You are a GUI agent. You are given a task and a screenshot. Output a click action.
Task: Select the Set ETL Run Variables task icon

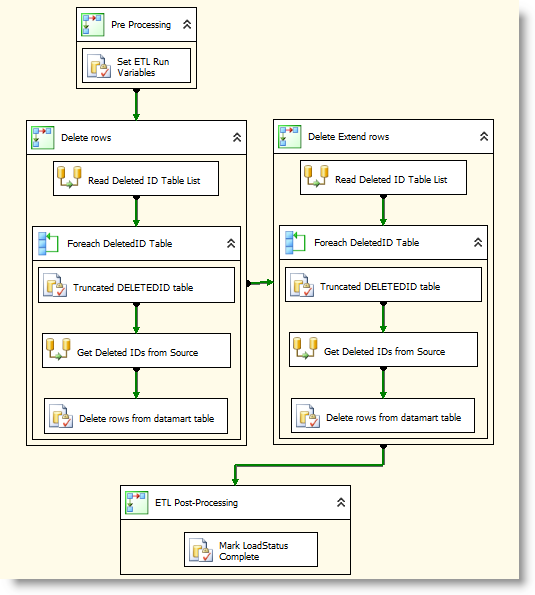pyautogui.click(x=99, y=66)
